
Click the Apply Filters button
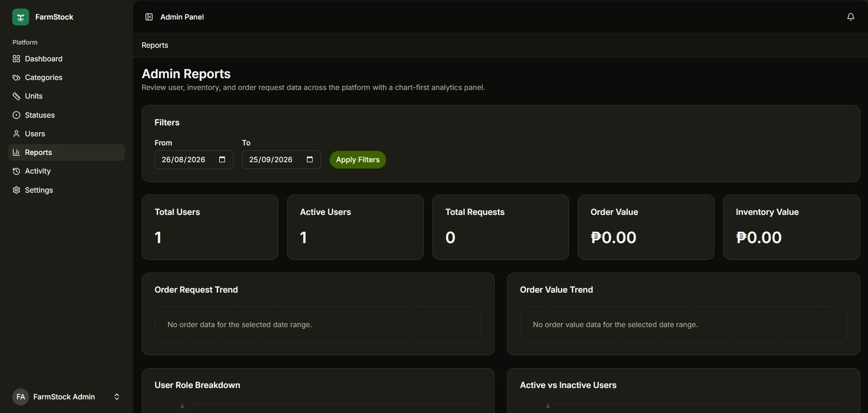click(x=357, y=159)
